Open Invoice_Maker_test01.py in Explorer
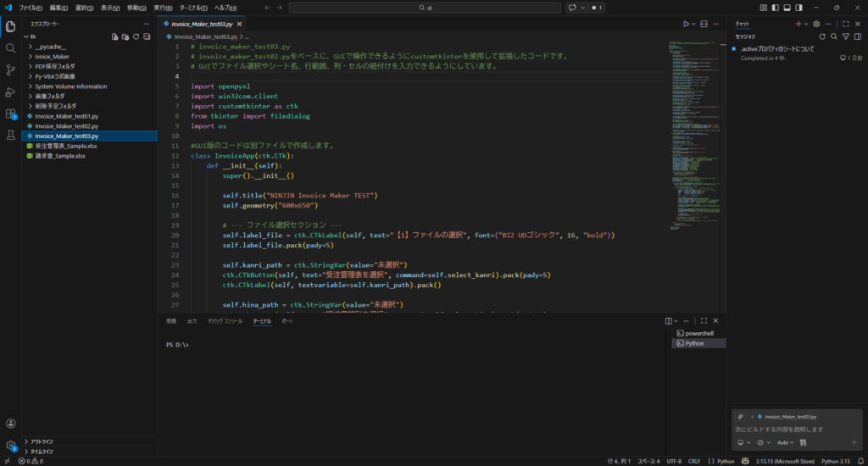Screen dimensions: 868x466 tap(66, 116)
